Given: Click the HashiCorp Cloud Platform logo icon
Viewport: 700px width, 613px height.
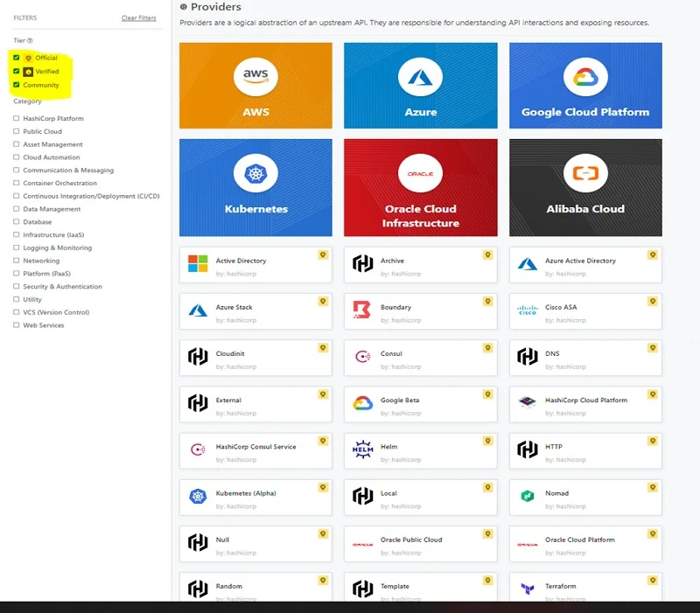Looking at the screenshot, I should pyautogui.click(x=528, y=402).
